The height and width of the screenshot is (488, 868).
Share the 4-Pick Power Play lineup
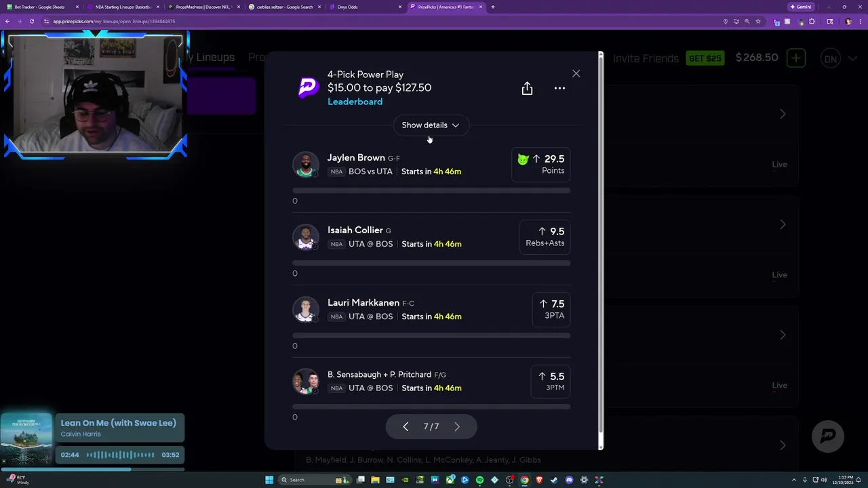pyautogui.click(x=527, y=89)
